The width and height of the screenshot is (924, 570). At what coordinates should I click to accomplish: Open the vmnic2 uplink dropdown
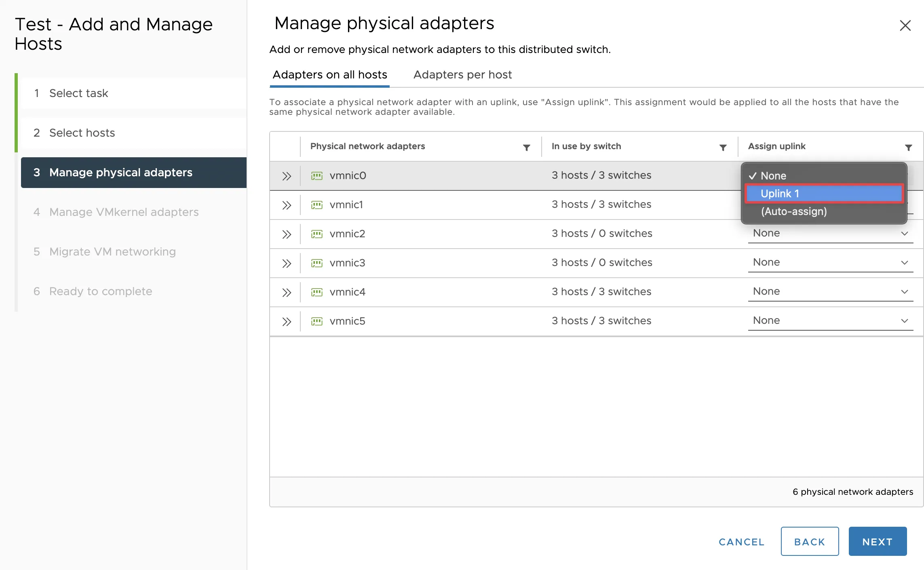point(830,233)
